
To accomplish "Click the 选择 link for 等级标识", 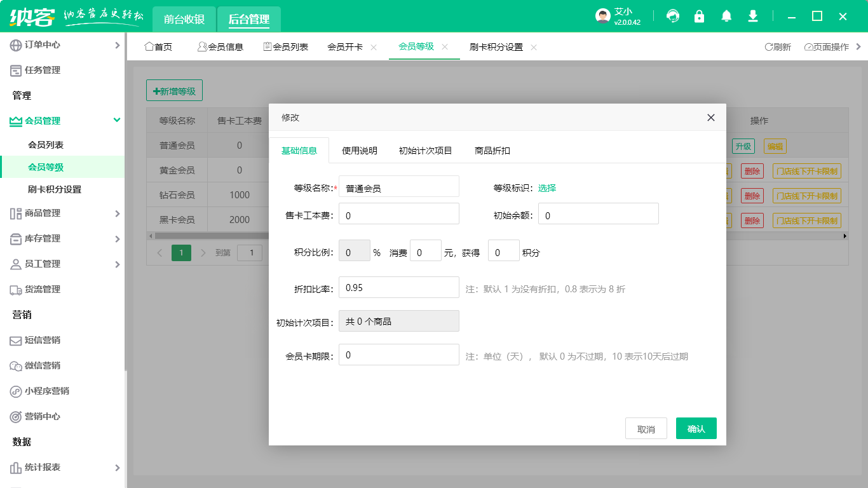I will coord(547,188).
